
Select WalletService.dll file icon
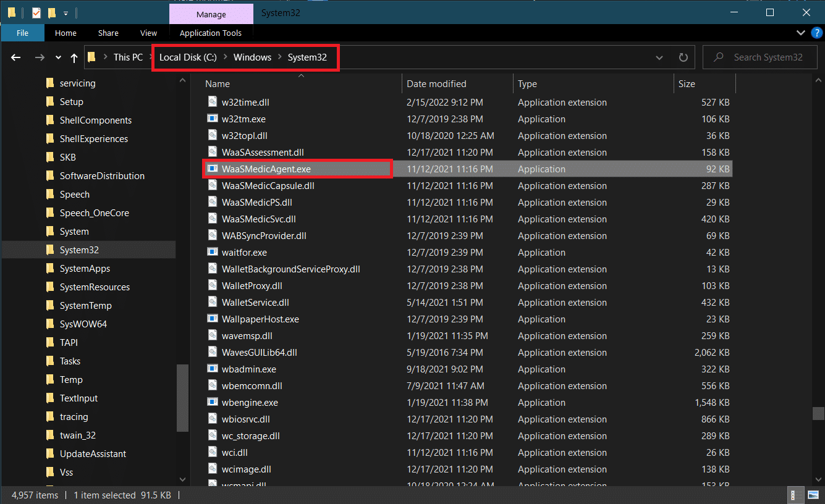(x=212, y=303)
